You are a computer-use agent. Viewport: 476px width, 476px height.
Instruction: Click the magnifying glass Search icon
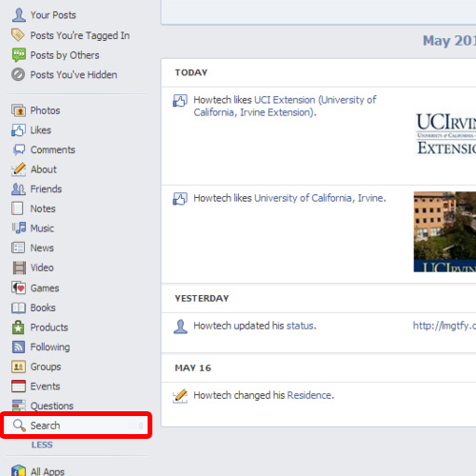(19, 426)
